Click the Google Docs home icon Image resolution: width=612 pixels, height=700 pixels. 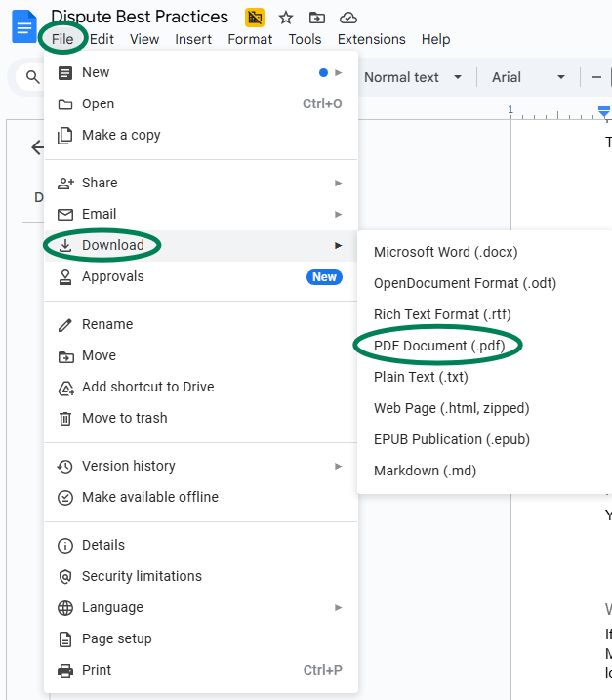[22, 27]
